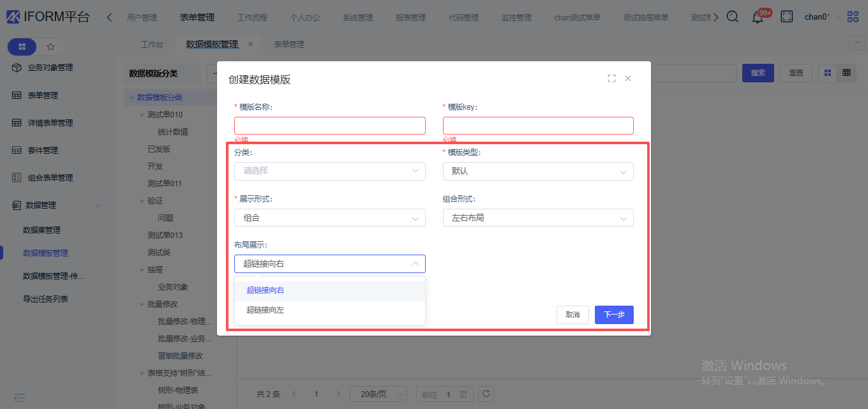Click the 下一步 button

pos(613,315)
